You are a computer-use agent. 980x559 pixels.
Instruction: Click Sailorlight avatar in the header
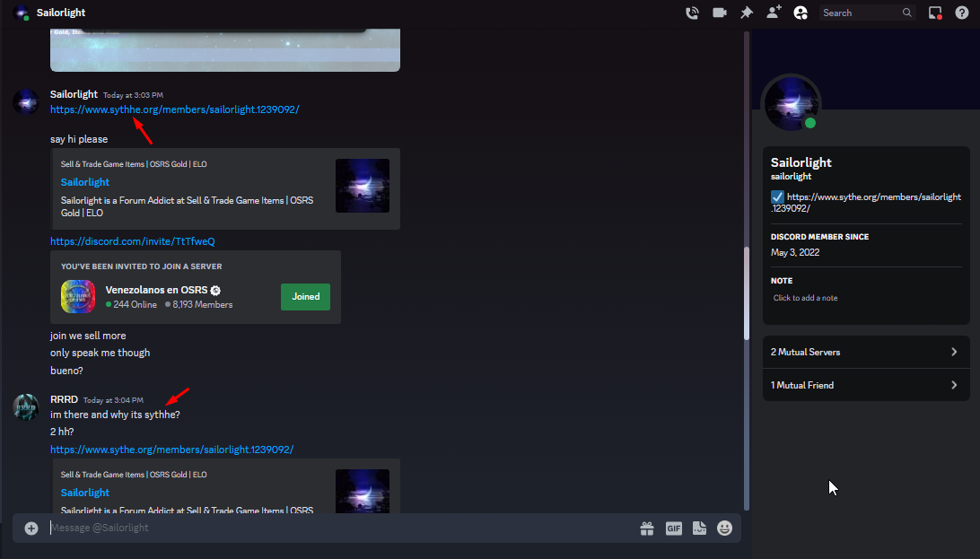[22, 13]
